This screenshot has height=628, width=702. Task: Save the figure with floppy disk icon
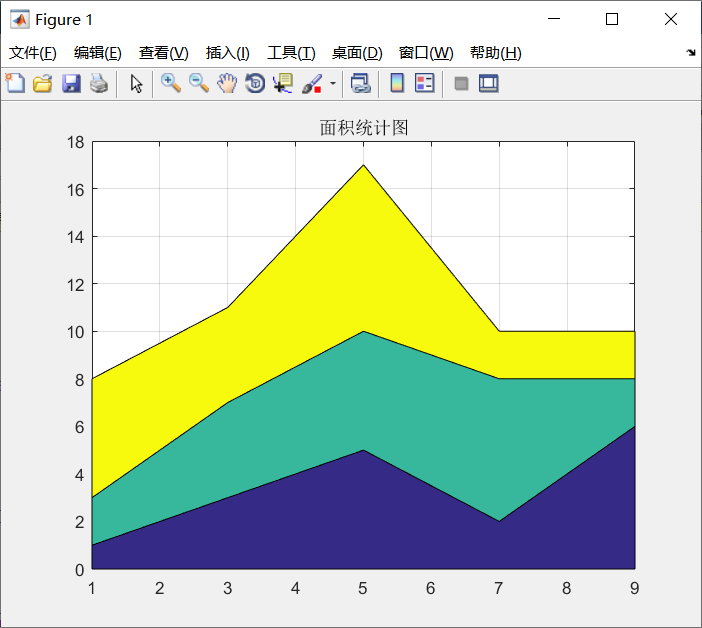pyautogui.click(x=71, y=84)
